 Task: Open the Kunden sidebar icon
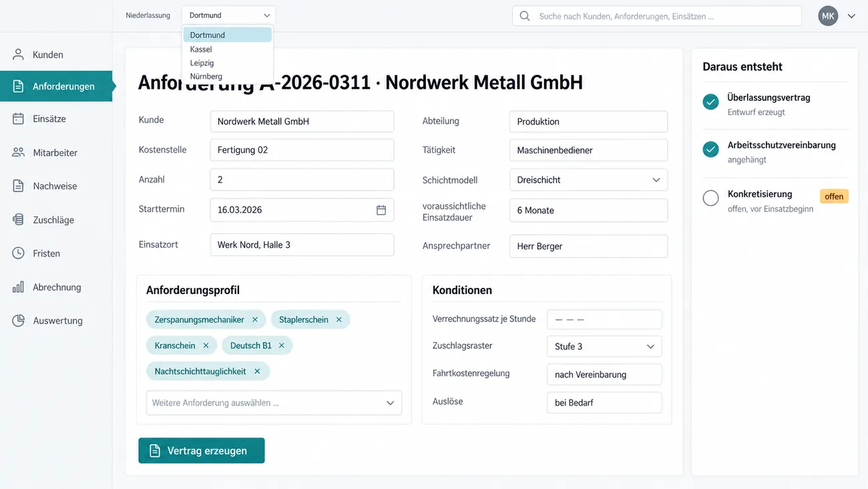click(x=19, y=55)
